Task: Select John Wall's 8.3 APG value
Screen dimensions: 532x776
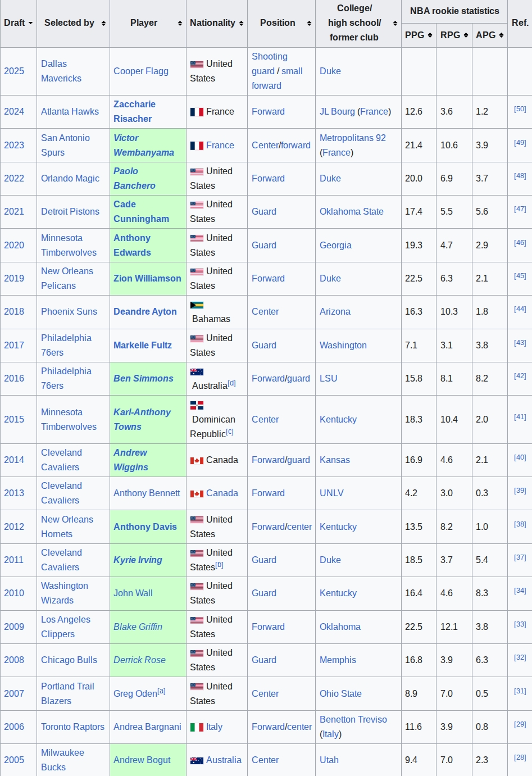Action: point(482,593)
